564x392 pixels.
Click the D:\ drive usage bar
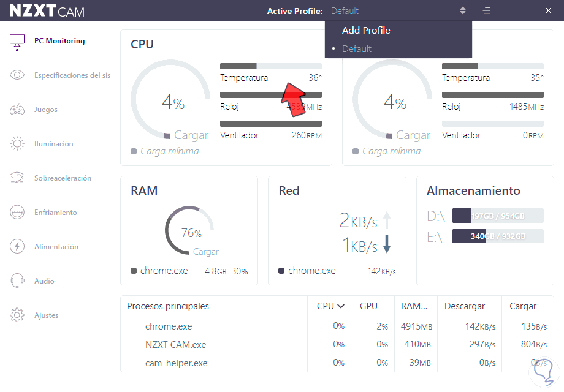pos(498,216)
